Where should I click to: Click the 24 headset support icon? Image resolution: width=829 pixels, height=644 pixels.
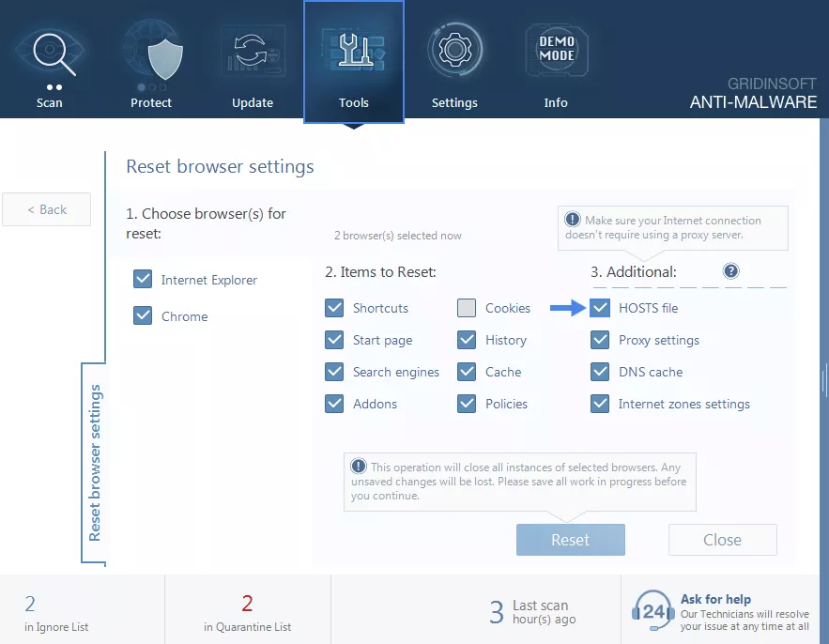click(x=652, y=609)
